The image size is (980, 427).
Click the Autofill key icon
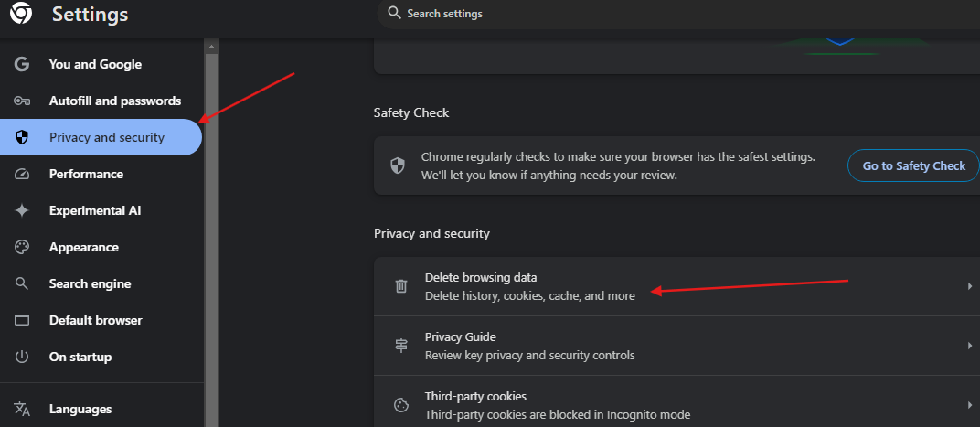(x=22, y=101)
